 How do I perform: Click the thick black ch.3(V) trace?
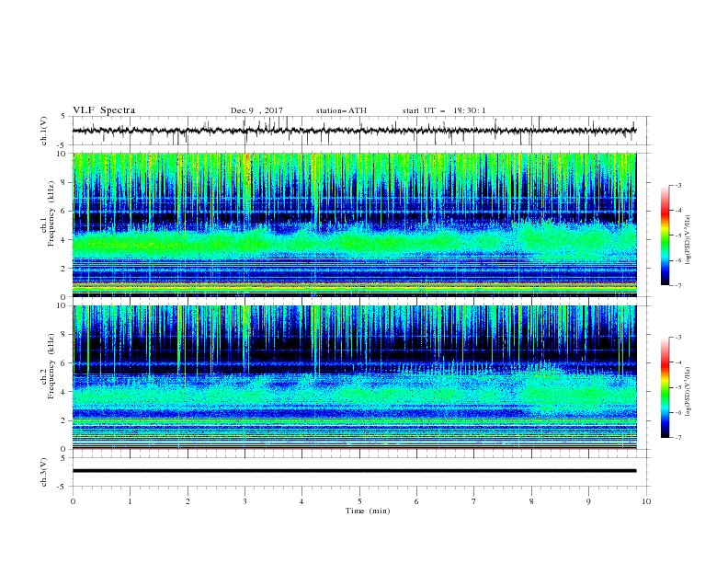point(354,471)
